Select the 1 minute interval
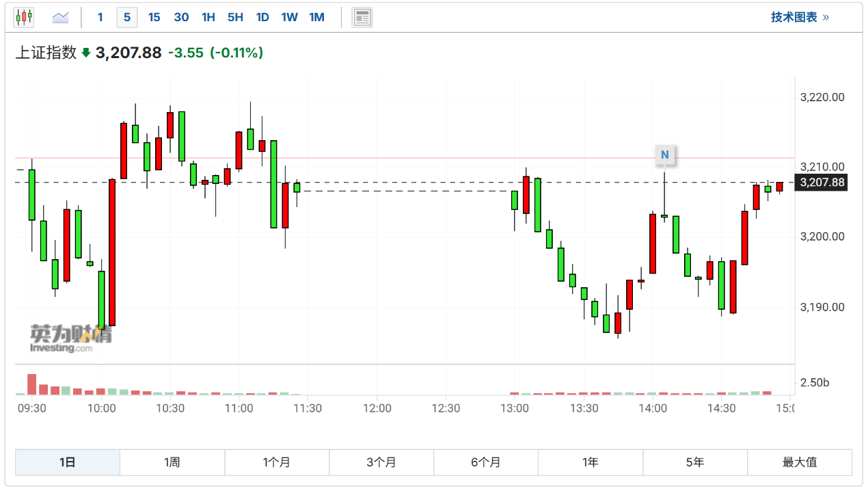The image size is (868, 491). [100, 17]
